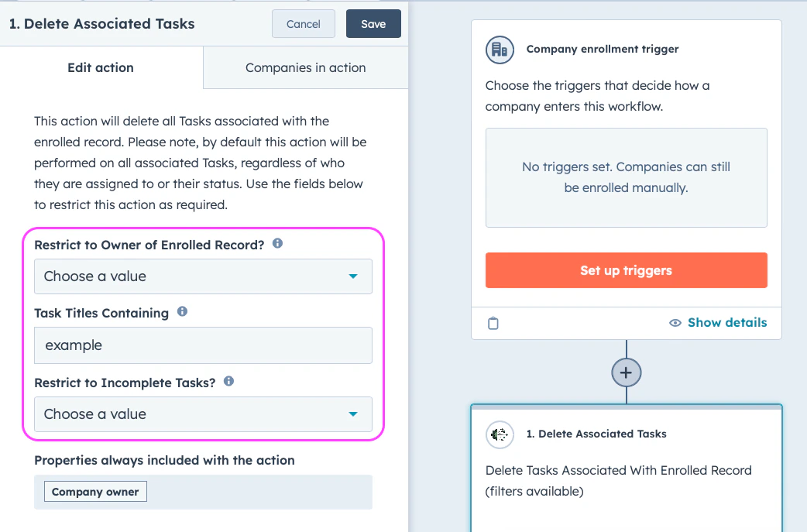This screenshot has width=807, height=532.
Task: Click the eye icon next to Show details
Action: point(675,322)
